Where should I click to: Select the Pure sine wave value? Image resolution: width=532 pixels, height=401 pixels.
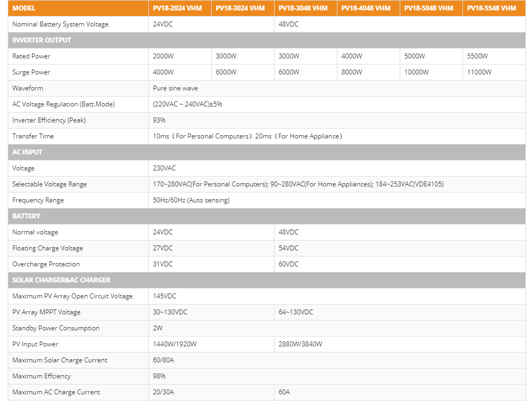[175, 88]
